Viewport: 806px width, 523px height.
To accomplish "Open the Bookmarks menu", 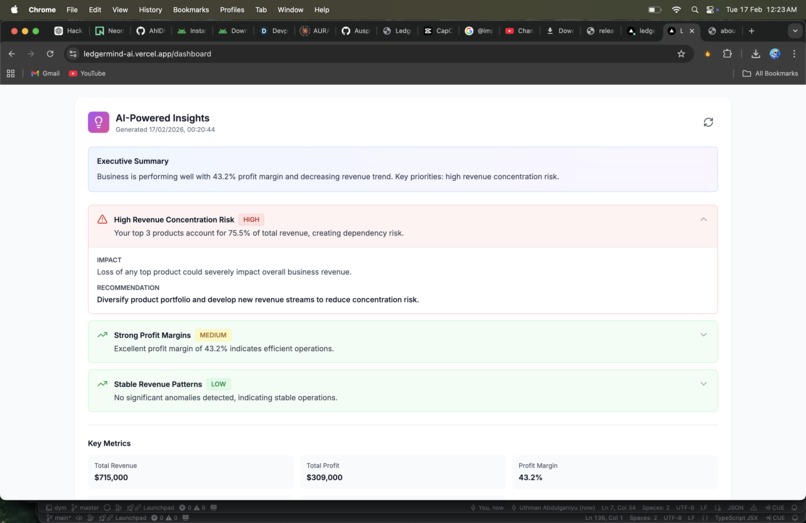I will pos(191,9).
